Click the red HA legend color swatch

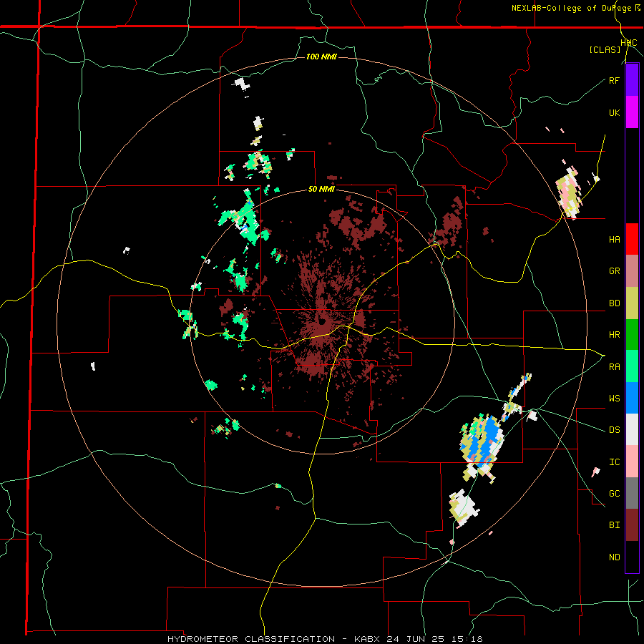point(632,239)
